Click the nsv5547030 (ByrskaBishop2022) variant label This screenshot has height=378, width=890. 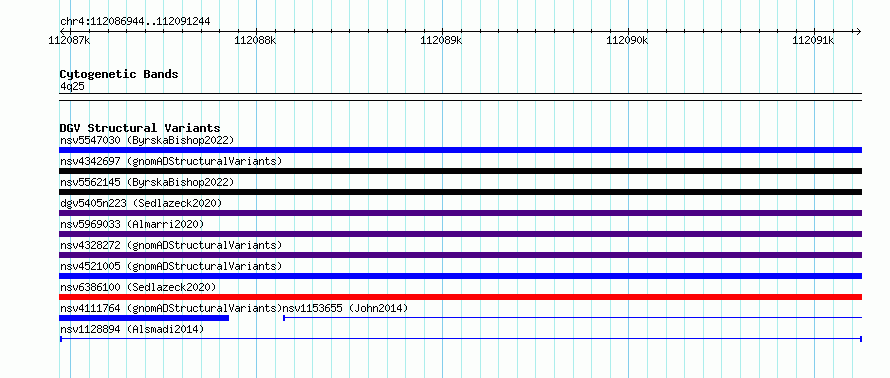[x=146, y=140]
